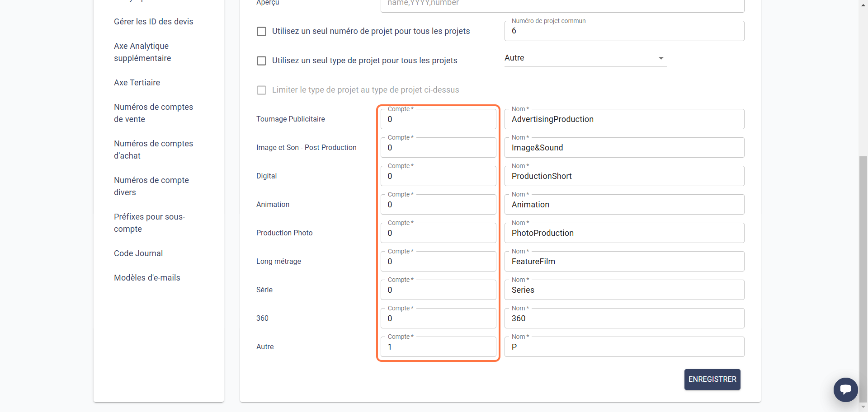This screenshot has height=412, width=868.
Task: Click Compte field for Autre row
Action: click(438, 347)
